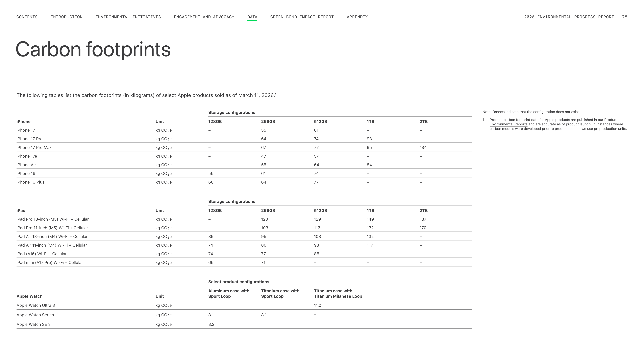
Task: Click page number 78 in header
Action: 625,17
